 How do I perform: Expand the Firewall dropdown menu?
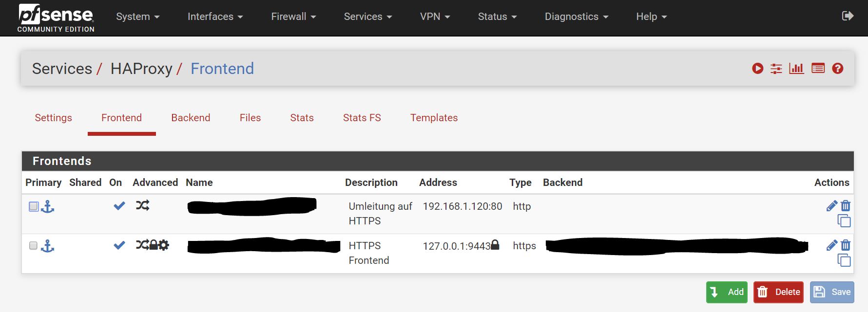pos(293,17)
